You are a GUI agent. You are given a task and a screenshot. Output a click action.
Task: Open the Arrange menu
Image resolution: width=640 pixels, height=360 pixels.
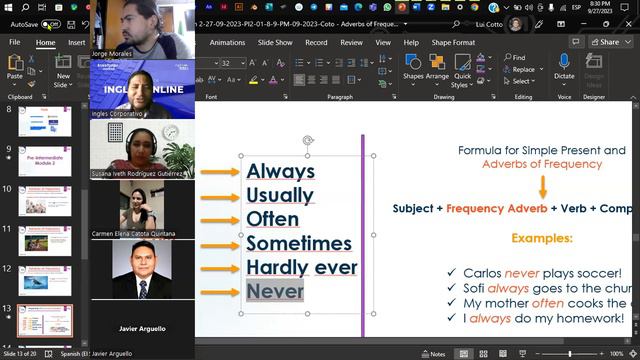tap(437, 68)
